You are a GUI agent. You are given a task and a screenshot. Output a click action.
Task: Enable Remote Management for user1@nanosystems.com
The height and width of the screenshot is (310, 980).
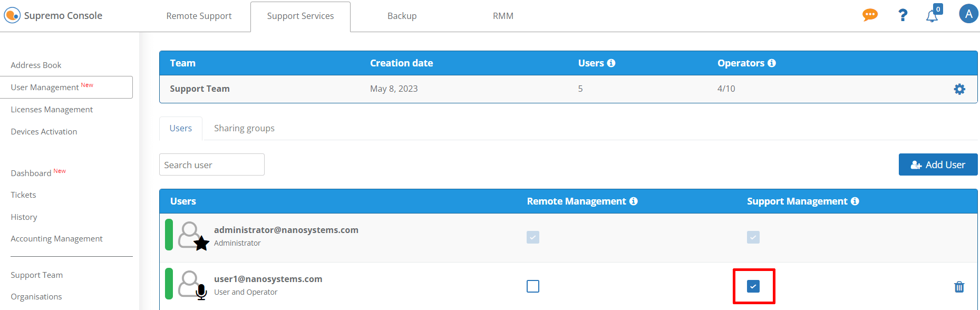(533, 286)
